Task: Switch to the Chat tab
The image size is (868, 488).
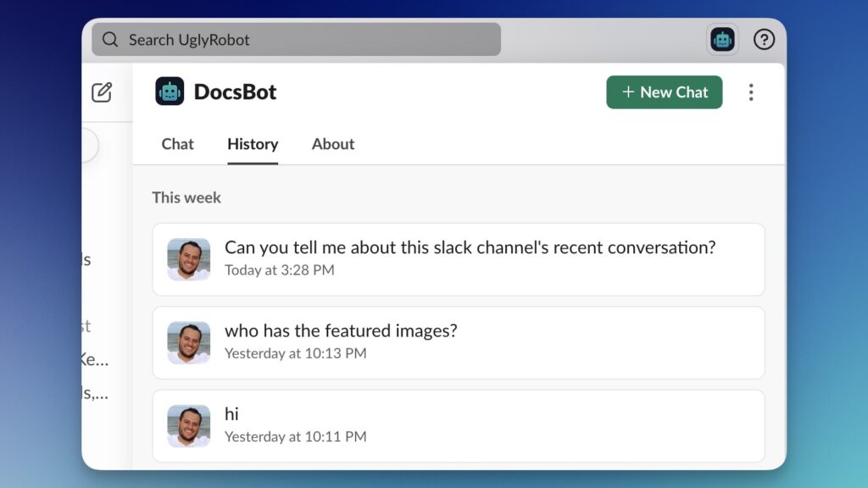Action: coord(178,144)
